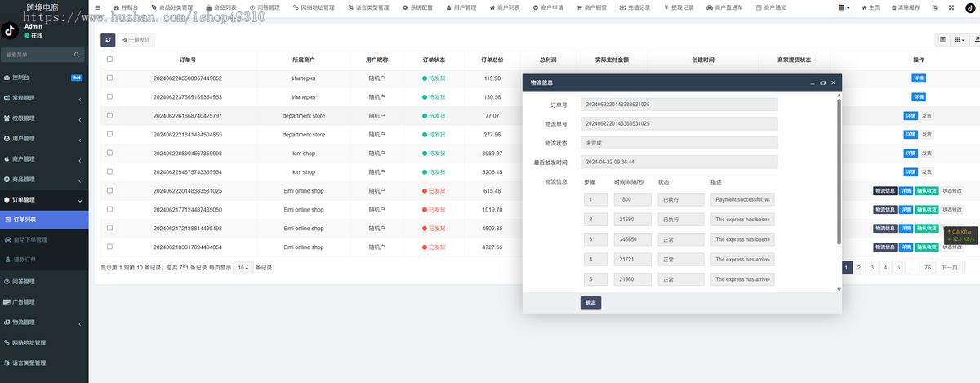980x383 pixels.
Task: Click 发货 for the 77.07 department store order
Action: click(926, 116)
